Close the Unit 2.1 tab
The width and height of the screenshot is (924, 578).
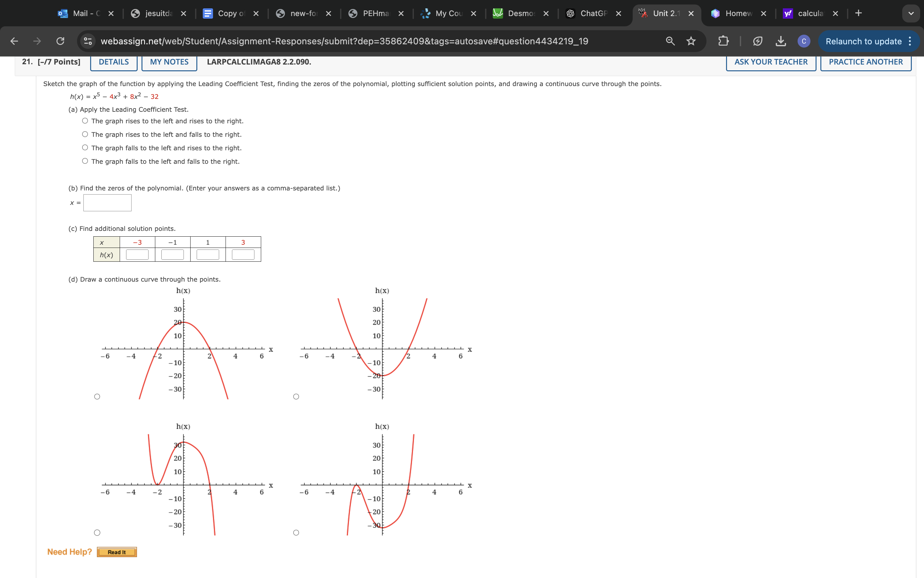pos(691,13)
